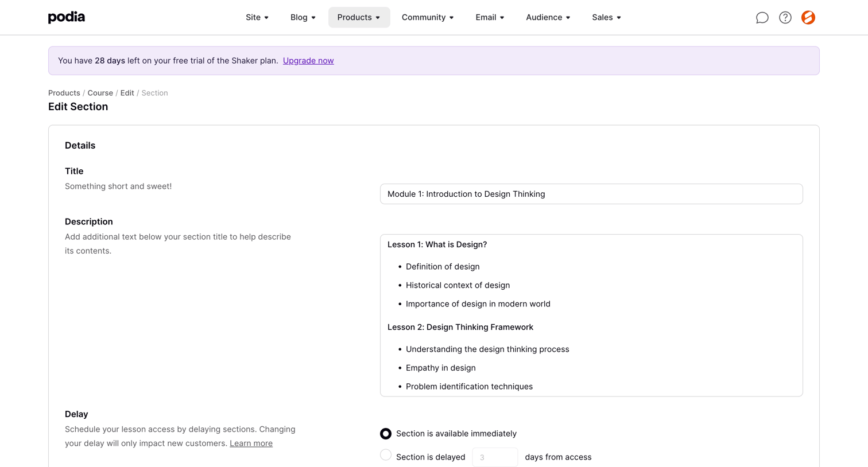
Task: Click the delay days number field
Action: pyautogui.click(x=495, y=457)
